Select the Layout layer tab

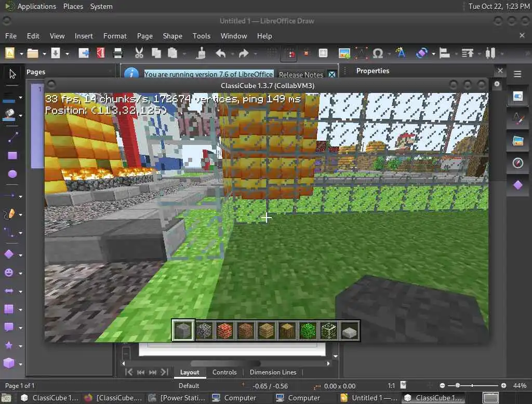pyautogui.click(x=190, y=372)
